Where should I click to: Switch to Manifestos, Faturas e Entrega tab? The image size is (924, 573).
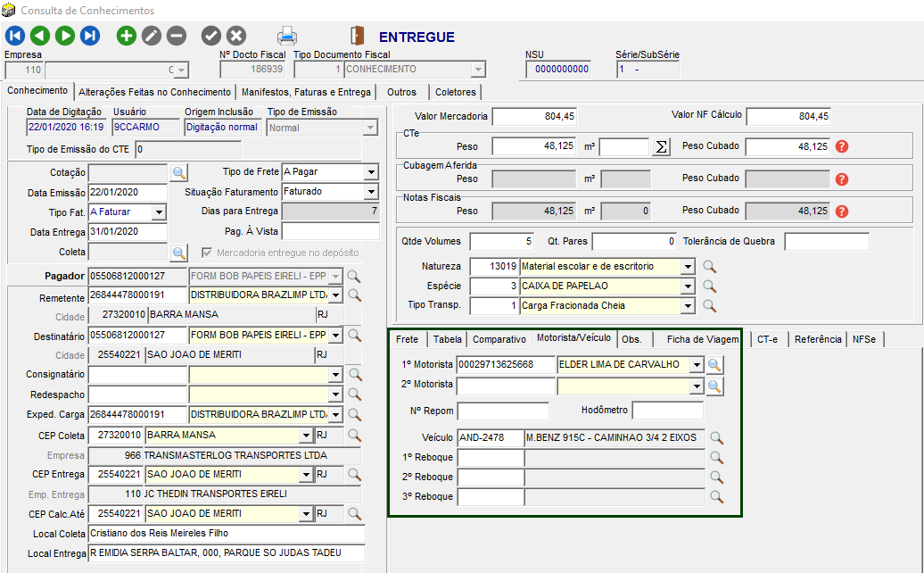pyautogui.click(x=305, y=92)
